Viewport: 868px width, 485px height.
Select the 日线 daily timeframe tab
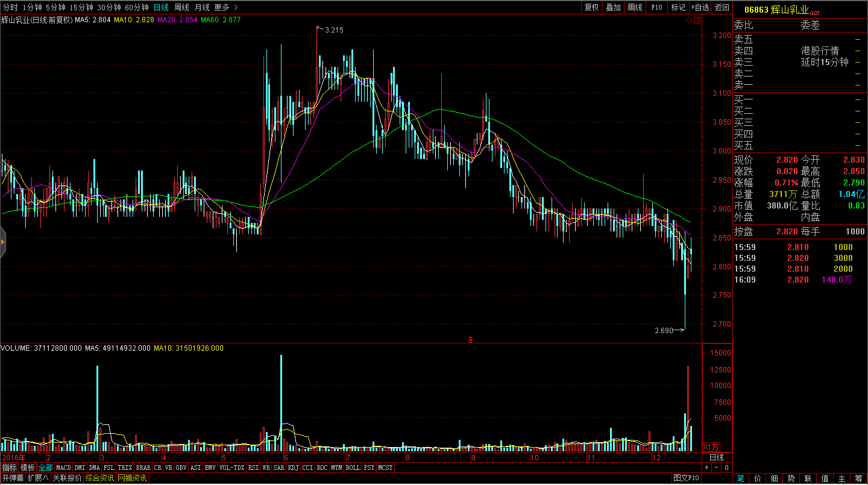coord(161,7)
